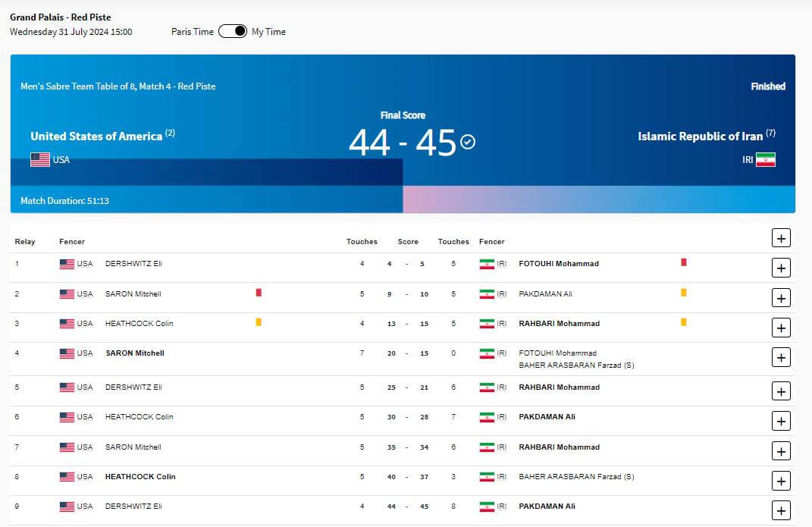Toggle the Paris Time / My Time switch
This screenshot has height=527, width=812.
pos(233,31)
